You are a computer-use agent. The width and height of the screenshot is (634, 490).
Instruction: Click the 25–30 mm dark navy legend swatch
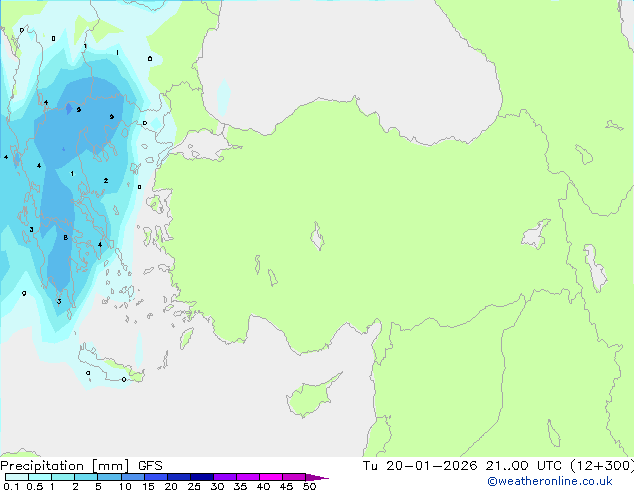[x=202, y=477]
